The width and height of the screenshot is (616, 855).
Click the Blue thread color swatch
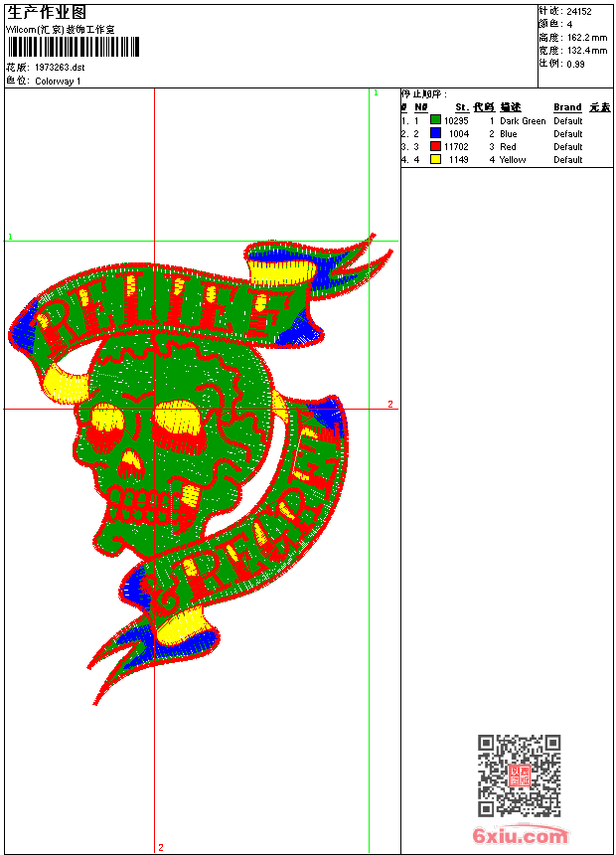pos(435,133)
